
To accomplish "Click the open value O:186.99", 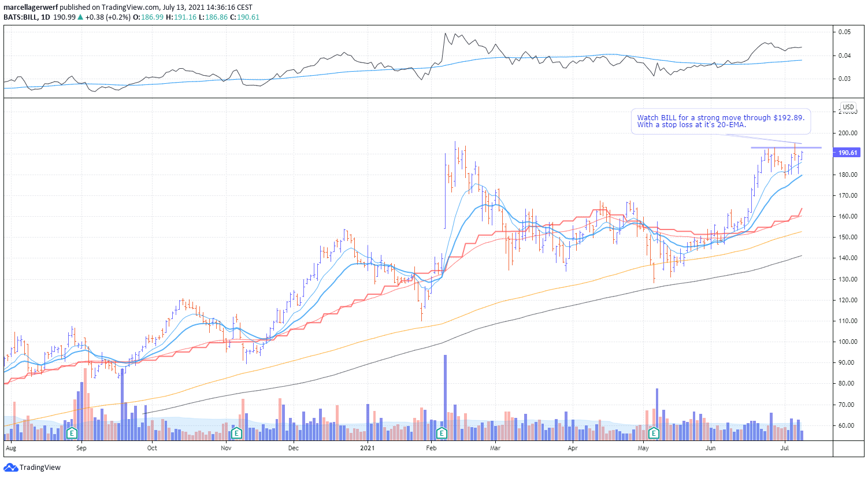I will click(x=148, y=17).
